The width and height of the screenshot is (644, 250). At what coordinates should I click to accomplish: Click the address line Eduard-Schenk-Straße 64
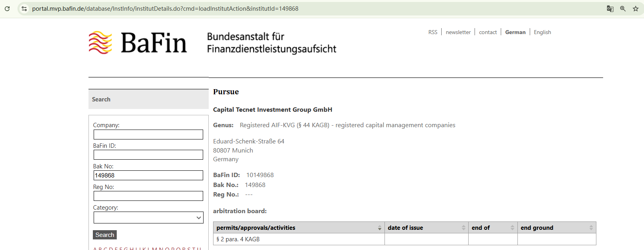[249, 141]
